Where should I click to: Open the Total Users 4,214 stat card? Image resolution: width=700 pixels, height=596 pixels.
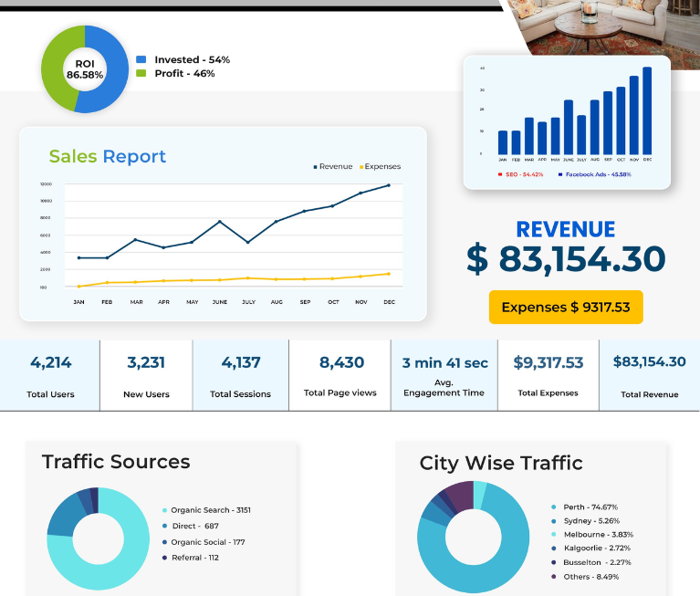pyautogui.click(x=50, y=375)
